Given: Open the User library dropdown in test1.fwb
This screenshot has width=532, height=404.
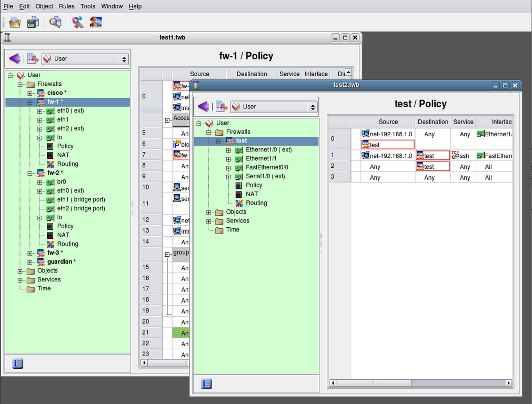Looking at the screenshot, I should (x=85, y=59).
